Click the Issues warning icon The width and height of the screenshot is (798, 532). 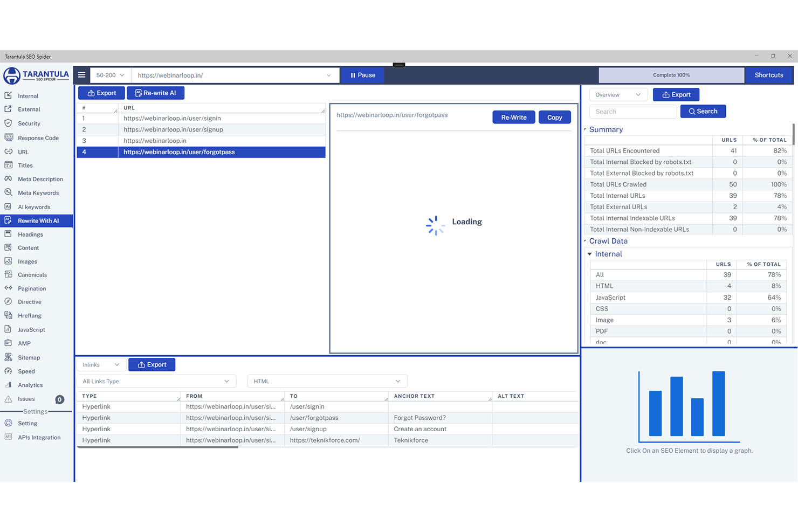tap(8, 399)
